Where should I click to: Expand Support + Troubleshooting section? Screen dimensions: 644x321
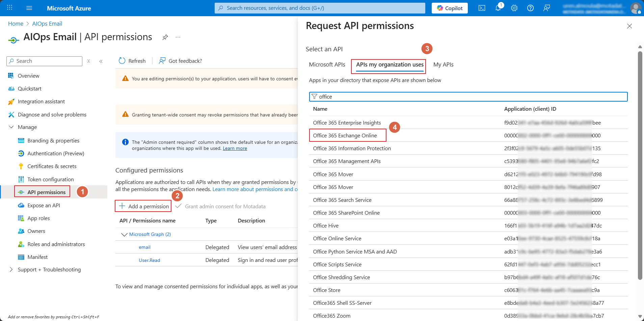coord(11,269)
